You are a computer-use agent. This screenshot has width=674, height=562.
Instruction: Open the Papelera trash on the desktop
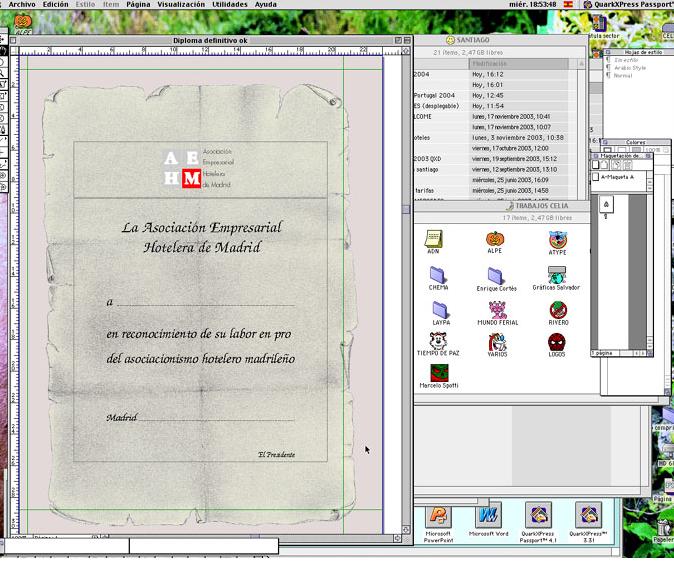pos(664,531)
